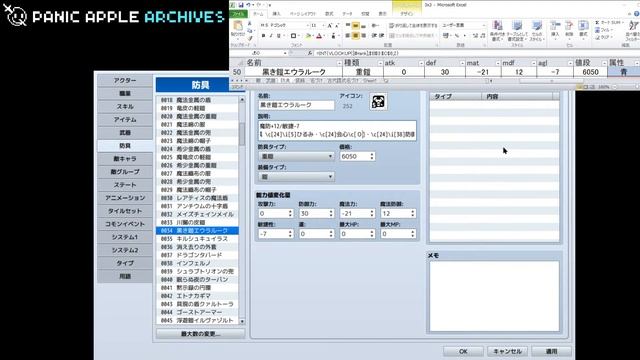Open Format as Table in Excel ribbon
Image resolution: width=640 pixels, height=360 pixels.
click(x=517, y=31)
